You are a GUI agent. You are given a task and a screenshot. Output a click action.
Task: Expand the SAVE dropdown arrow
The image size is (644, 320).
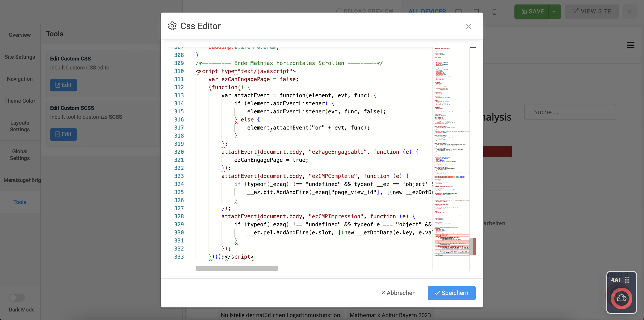tap(554, 11)
